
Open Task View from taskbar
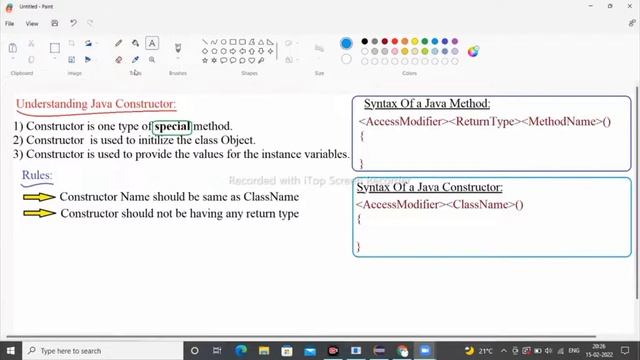tap(217, 351)
